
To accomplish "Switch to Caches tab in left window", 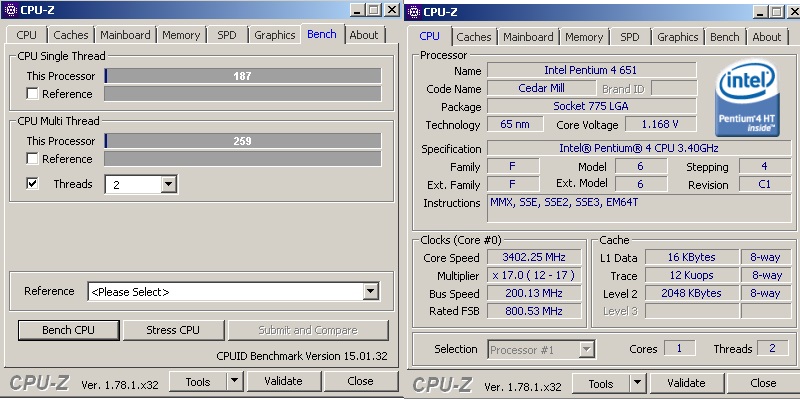I will (71, 35).
